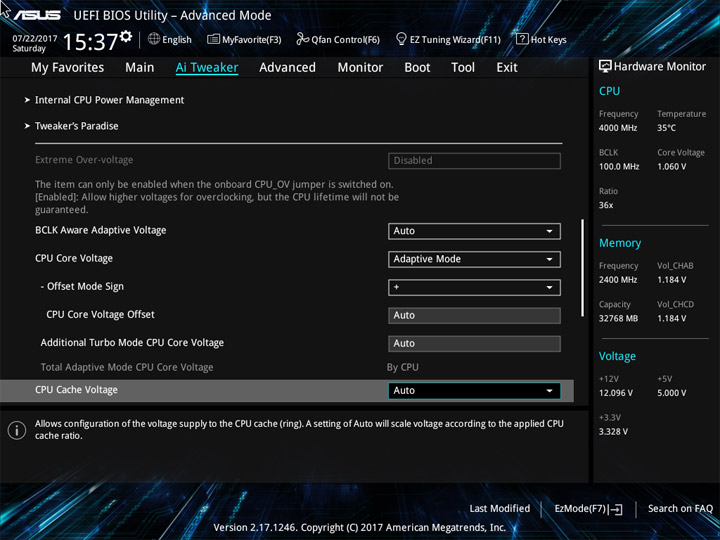
Task: Go to the Exit tab
Action: pos(507,68)
